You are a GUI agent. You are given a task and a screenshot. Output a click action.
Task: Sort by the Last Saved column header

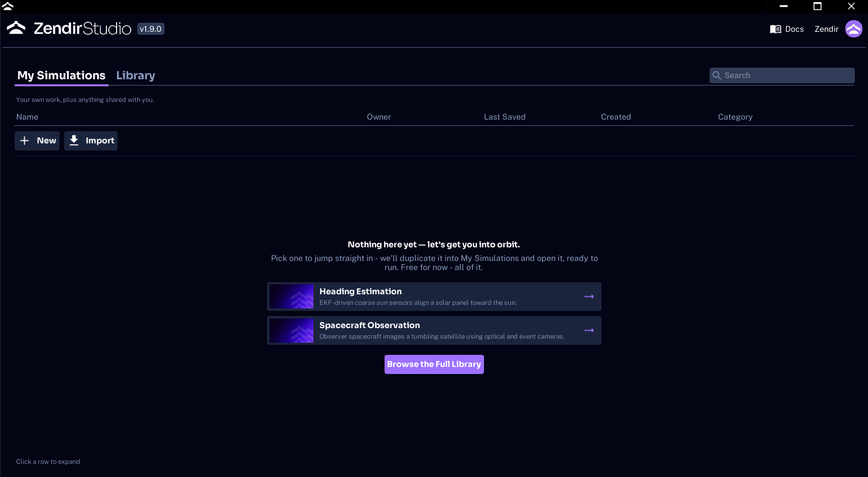click(505, 117)
